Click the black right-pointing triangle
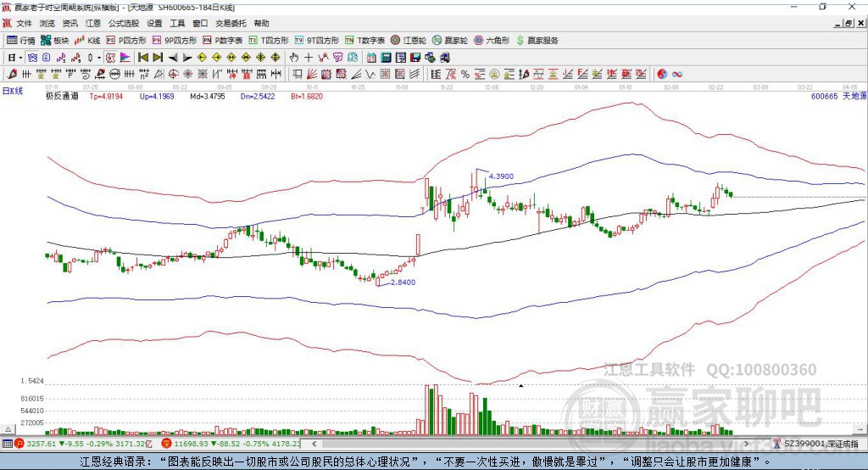This screenshot has width=868, height=470. (x=187, y=58)
